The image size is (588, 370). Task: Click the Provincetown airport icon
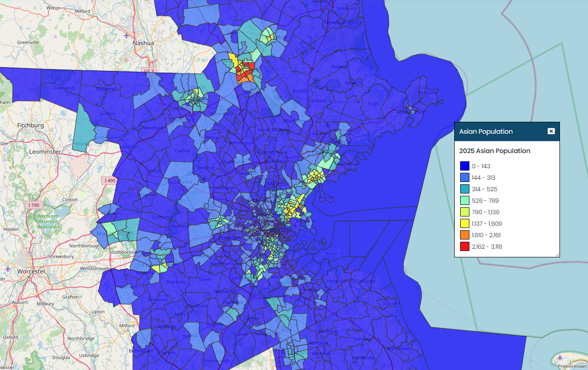[x=559, y=357]
